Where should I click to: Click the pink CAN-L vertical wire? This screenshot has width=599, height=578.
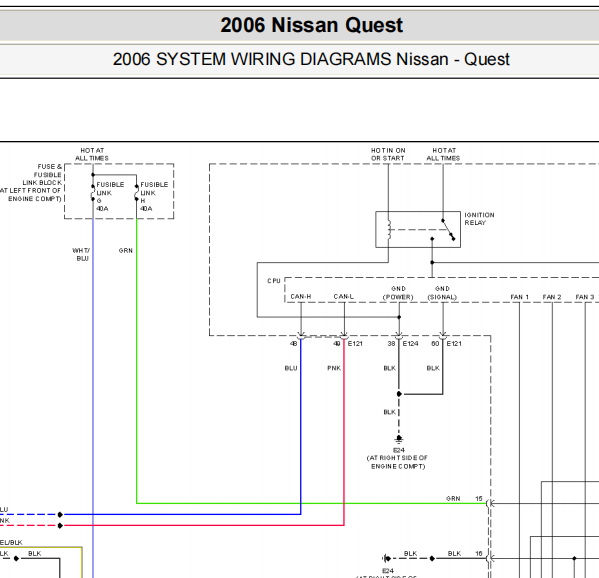(x=344, y=432)
